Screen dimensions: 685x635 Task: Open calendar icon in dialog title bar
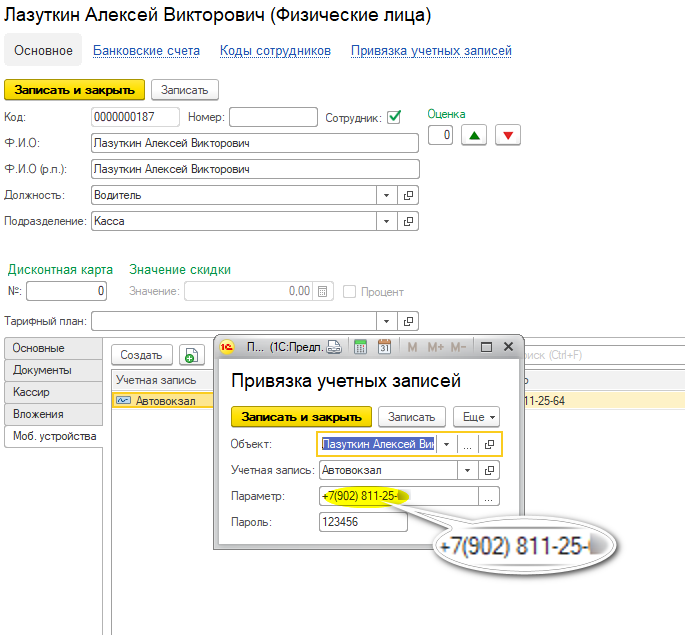tap(383, 348)
